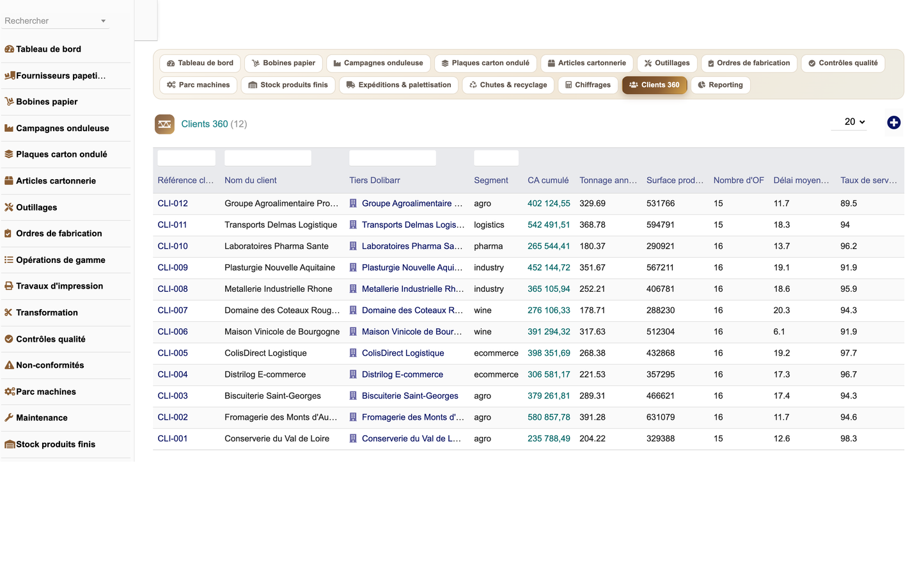This screenshot has width=924, height=572.
Task: Click the building icon beside Biscuiterie Saint-Georges link
Action: tap(353, 396)
